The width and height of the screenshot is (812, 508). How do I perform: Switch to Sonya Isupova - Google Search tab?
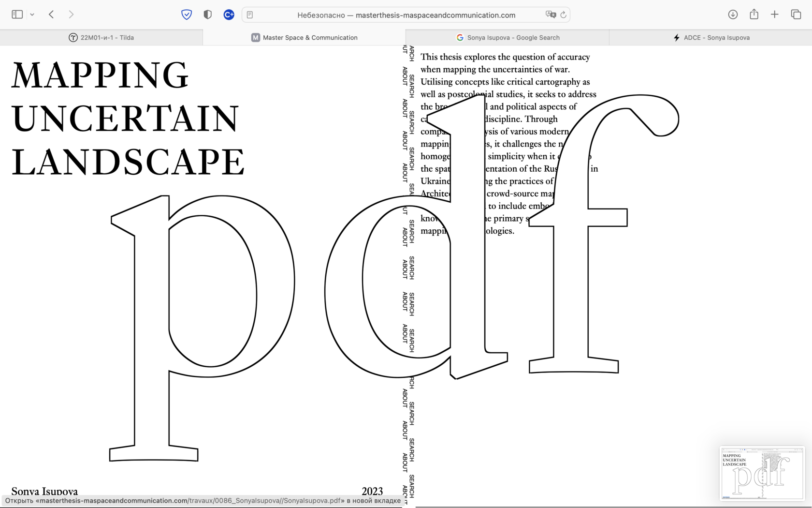(507, 37)
